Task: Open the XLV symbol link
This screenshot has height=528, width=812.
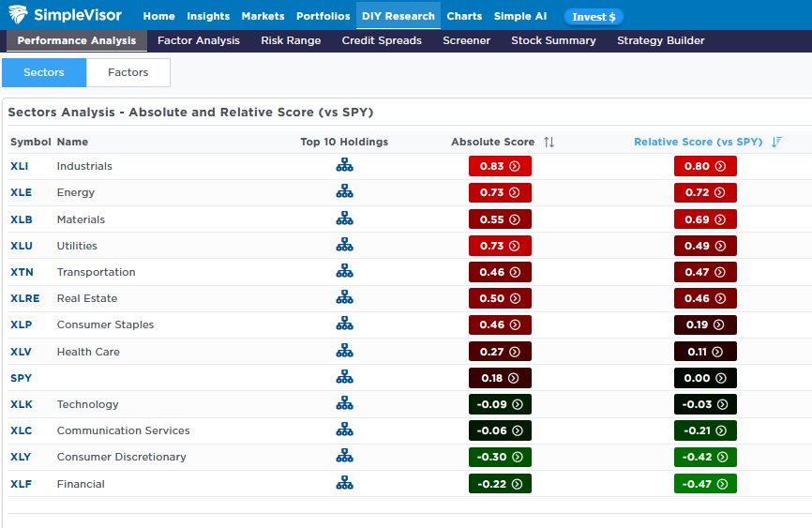Action: (x=20, y=352)
